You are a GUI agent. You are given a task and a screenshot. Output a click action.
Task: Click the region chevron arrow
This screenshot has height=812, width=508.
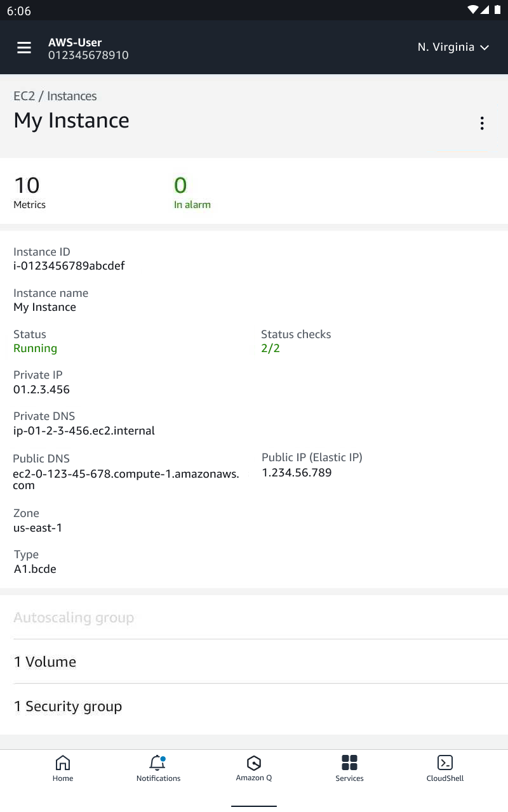click(485, 48)
